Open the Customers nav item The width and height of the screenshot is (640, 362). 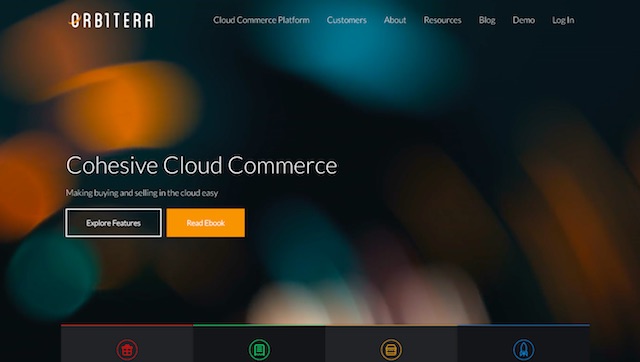tap(347, 20)
